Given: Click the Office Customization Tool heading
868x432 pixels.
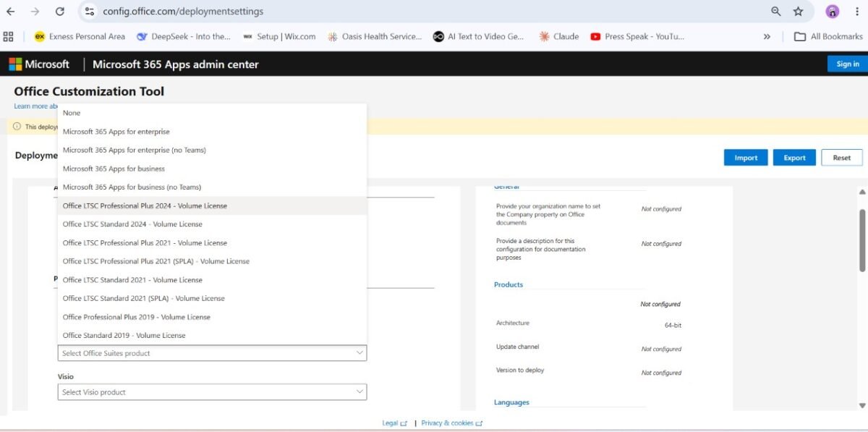Looking at the screenshot, I should pyautogui.click(x=89, y=91).
